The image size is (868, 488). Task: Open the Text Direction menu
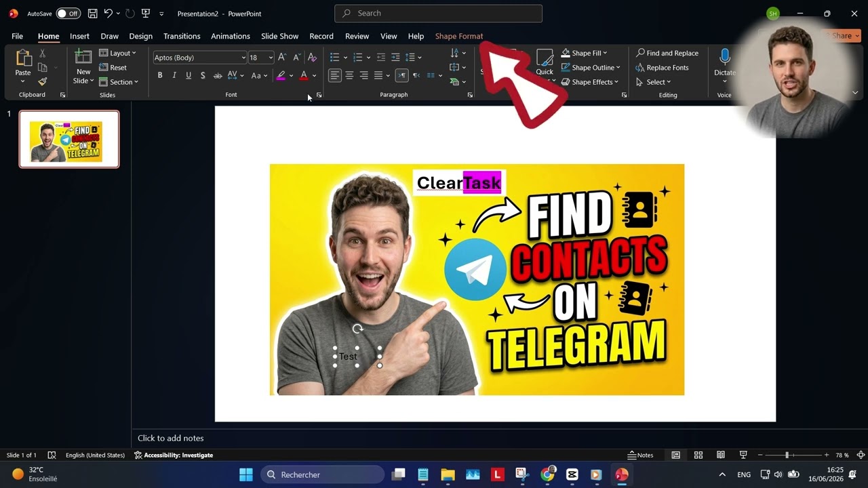point(458,53)
